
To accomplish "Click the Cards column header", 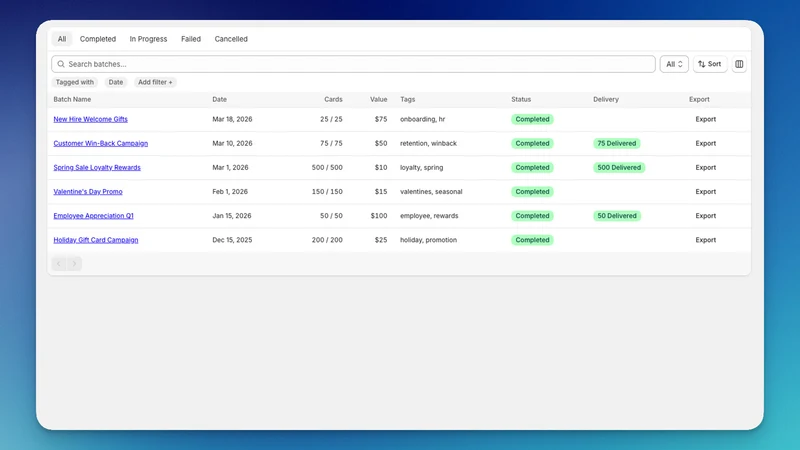I will [x=333, y=99].
